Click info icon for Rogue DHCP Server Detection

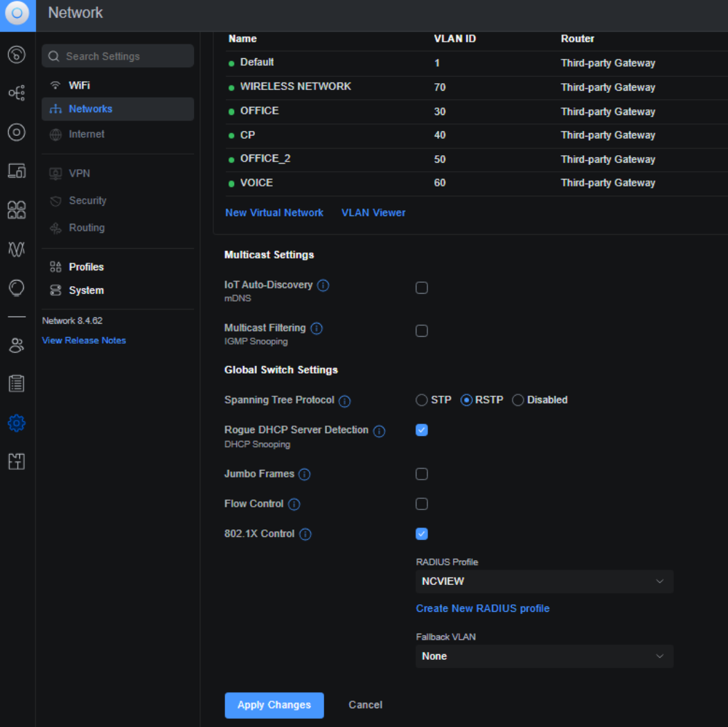coord(380,431)
